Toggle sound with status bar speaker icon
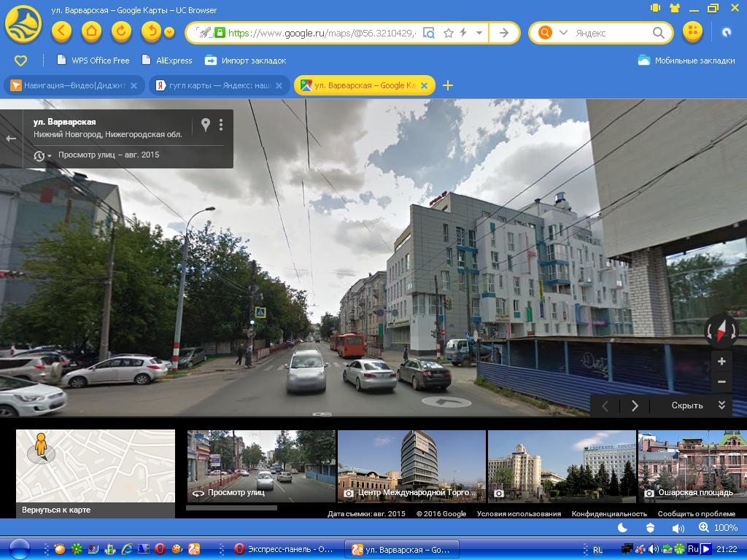Viewport: 747px width, 560px height. [x=678, y=528]
